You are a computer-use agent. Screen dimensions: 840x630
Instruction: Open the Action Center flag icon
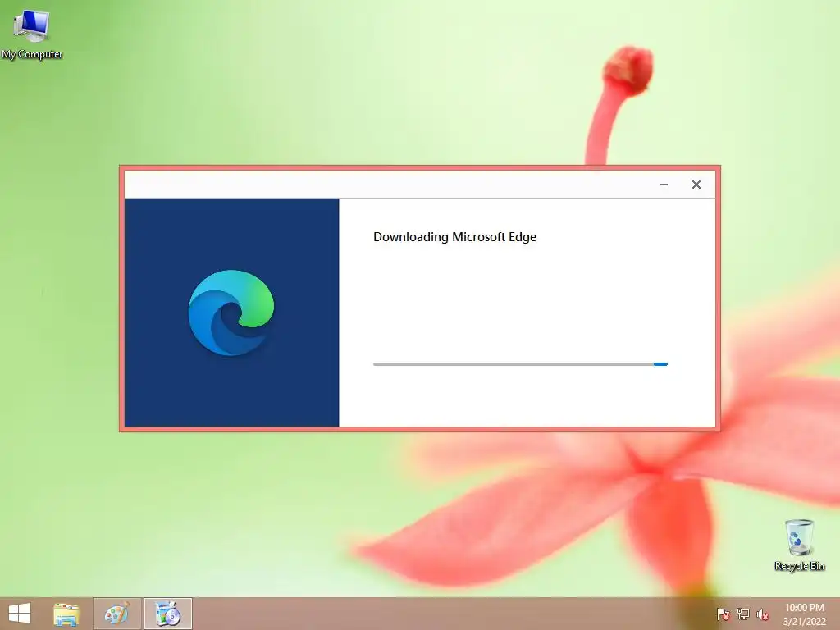723,614
